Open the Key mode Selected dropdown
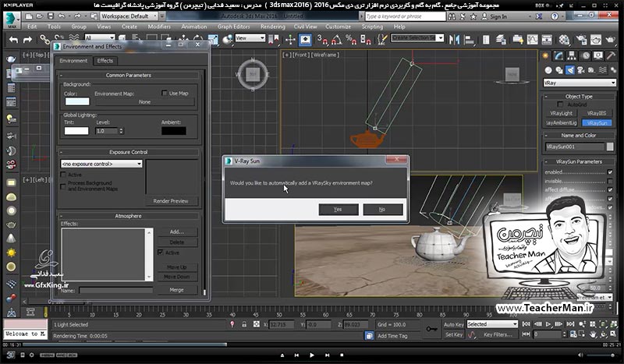 click(x=492, y=324)
